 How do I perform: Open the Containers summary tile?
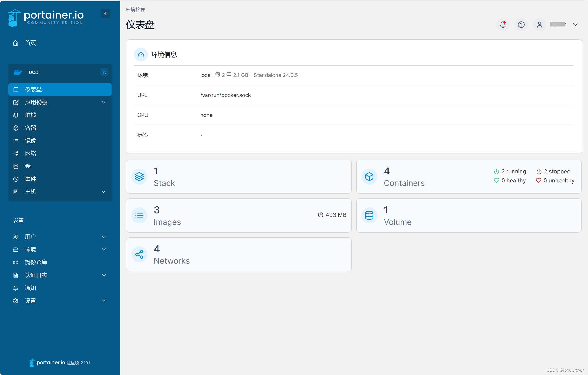pos(469,176)
